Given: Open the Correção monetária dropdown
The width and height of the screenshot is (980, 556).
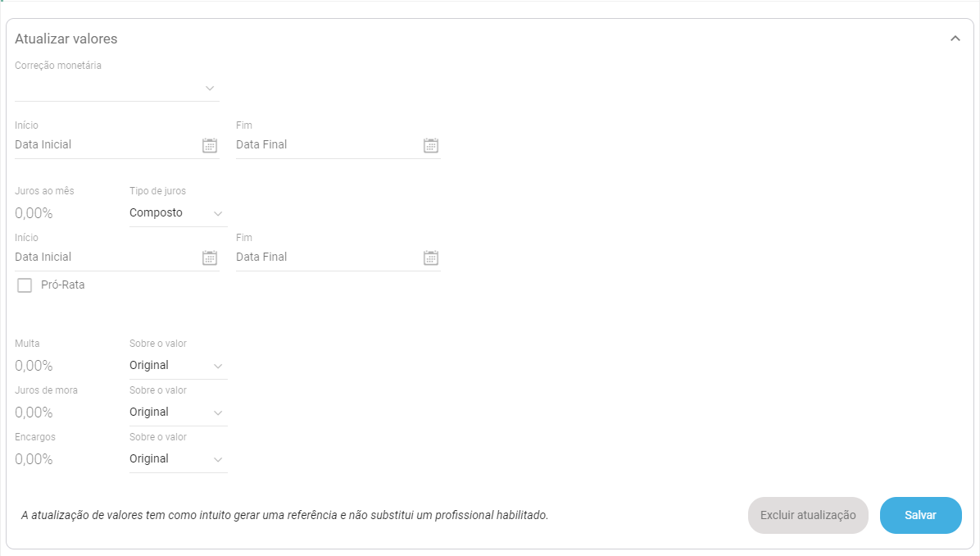Looking at the screenshot, I should [116, 88].
